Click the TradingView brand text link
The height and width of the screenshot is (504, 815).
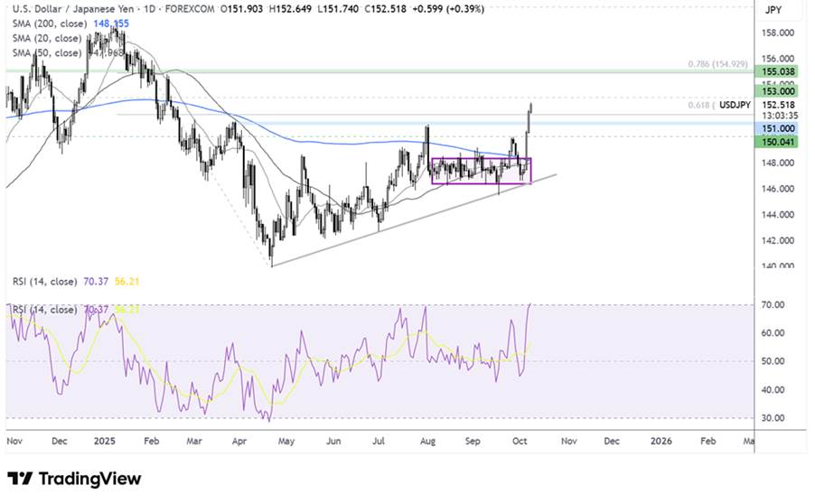tap(89, 478)
